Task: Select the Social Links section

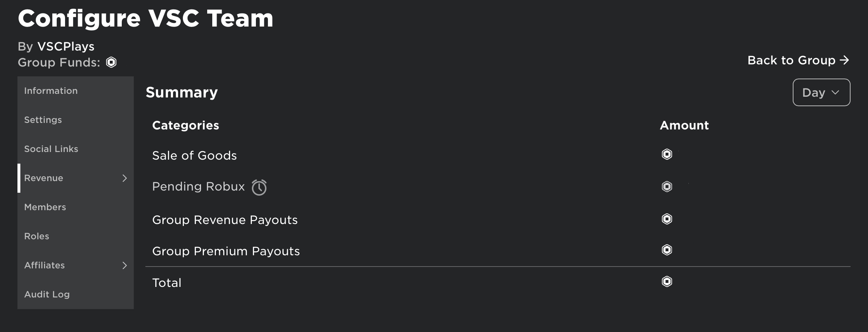Action: click(51, 149)
